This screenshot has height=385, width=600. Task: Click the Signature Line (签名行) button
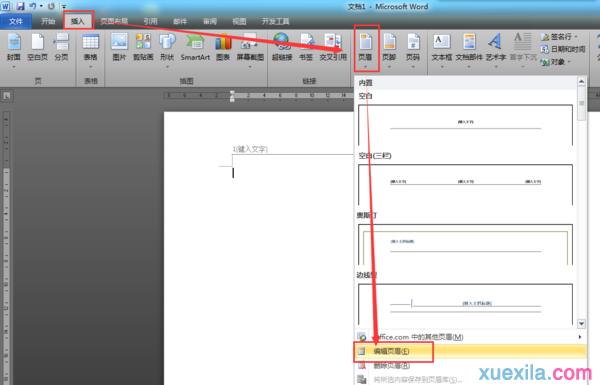[559, 37]
